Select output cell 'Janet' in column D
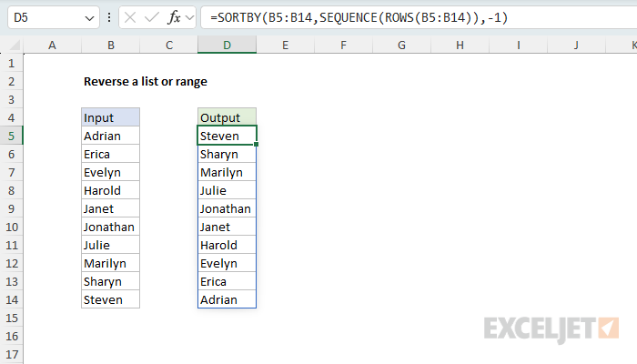 pyautogui.click(x=227, y=227)
